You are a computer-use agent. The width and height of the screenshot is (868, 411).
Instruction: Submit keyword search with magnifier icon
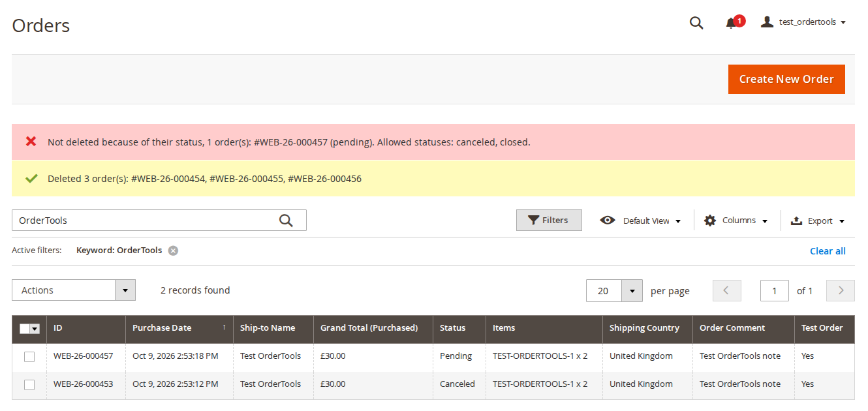pos(286,221)
